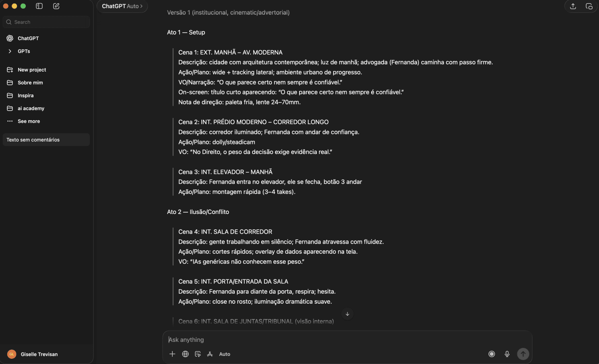
Task: Open the share conversation icon
Action: pos(573,6)
